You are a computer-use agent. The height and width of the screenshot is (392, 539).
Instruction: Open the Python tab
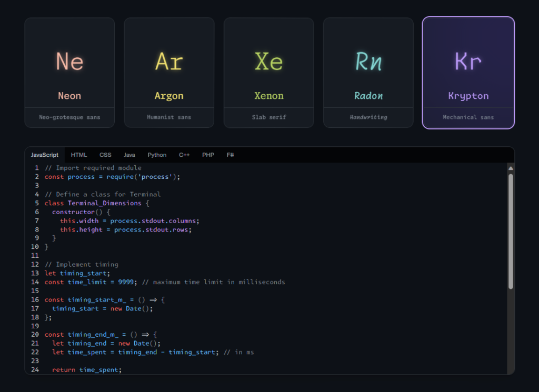pyautogui.click(x=157, y=155)
